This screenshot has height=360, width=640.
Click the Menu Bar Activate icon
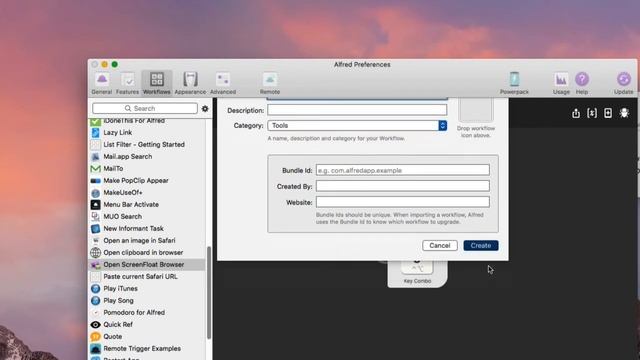click(x=96, y=204)
